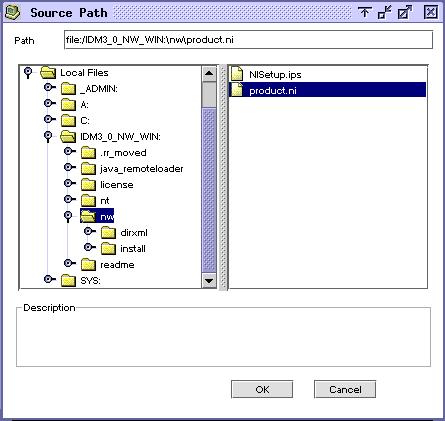This screenshot has width=445, height=421.
Task: Select the install folder label
Action: coord(133,248)
